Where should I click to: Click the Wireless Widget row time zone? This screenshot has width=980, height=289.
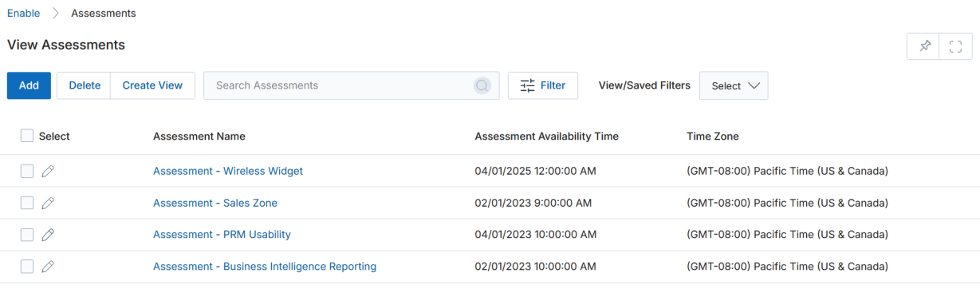(788, 171)
